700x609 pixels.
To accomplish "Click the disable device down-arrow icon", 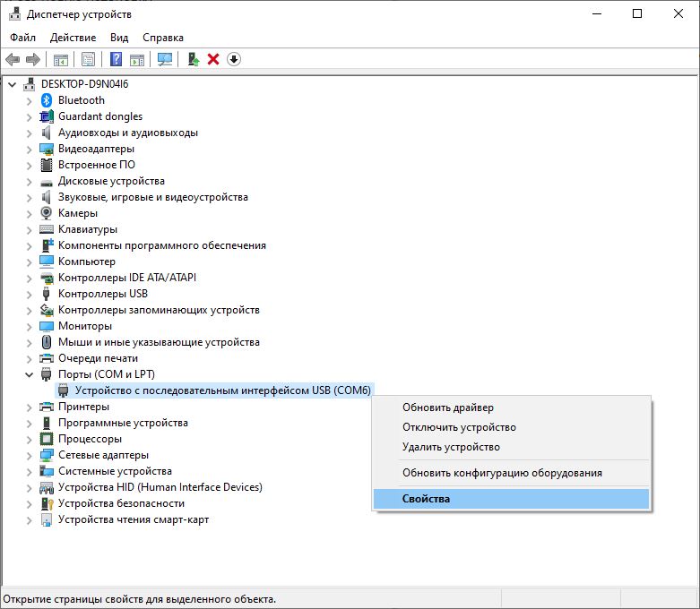I will (234, 59).
